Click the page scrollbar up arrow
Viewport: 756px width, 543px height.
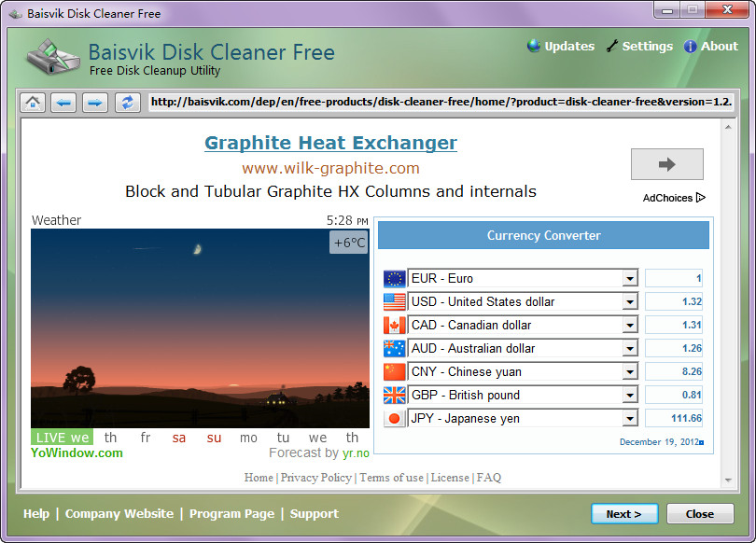(728, 127)
